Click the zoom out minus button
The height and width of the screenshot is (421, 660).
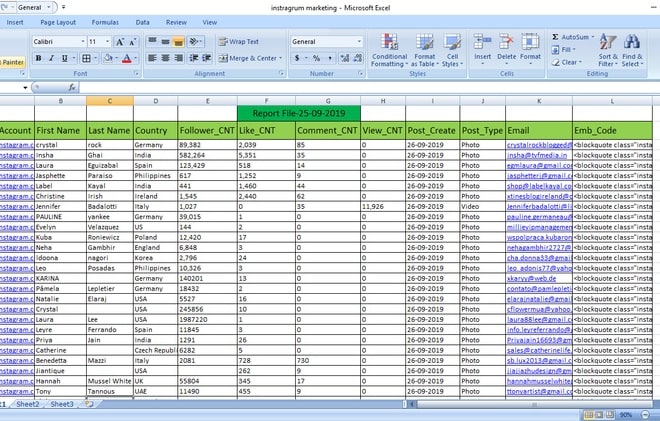point(645,415)
